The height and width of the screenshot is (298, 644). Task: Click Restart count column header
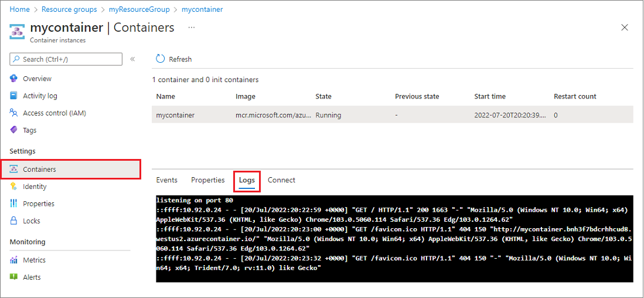[x=575, y=97]
